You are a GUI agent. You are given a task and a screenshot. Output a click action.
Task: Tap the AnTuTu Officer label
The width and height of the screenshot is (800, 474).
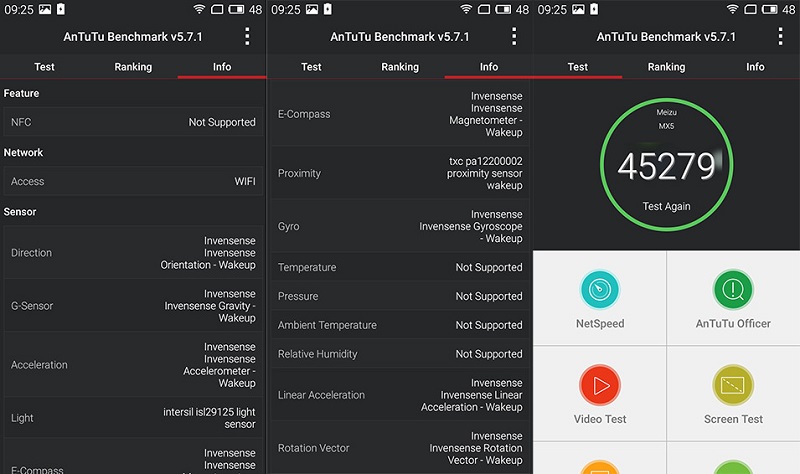733,323
